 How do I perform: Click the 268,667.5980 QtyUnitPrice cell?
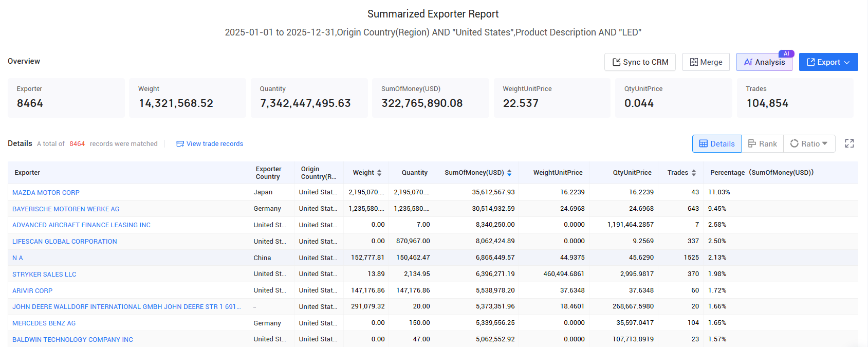[633, 306]
